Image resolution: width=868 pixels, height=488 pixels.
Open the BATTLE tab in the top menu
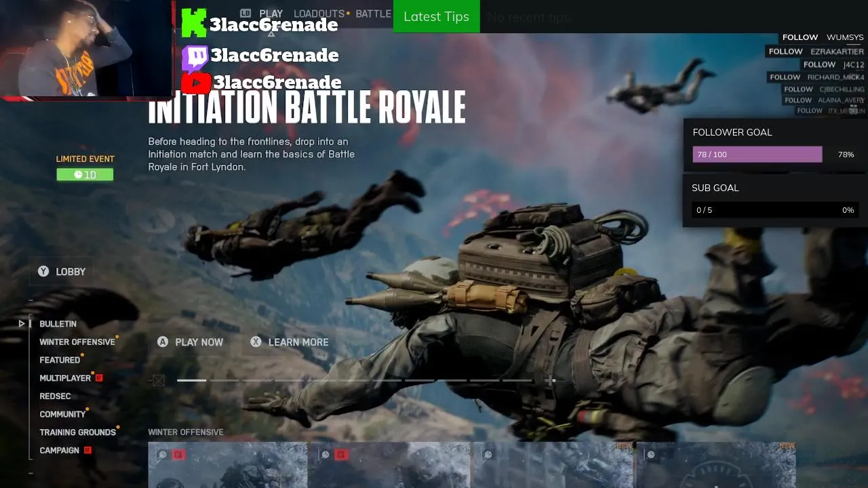pos(373,14)
